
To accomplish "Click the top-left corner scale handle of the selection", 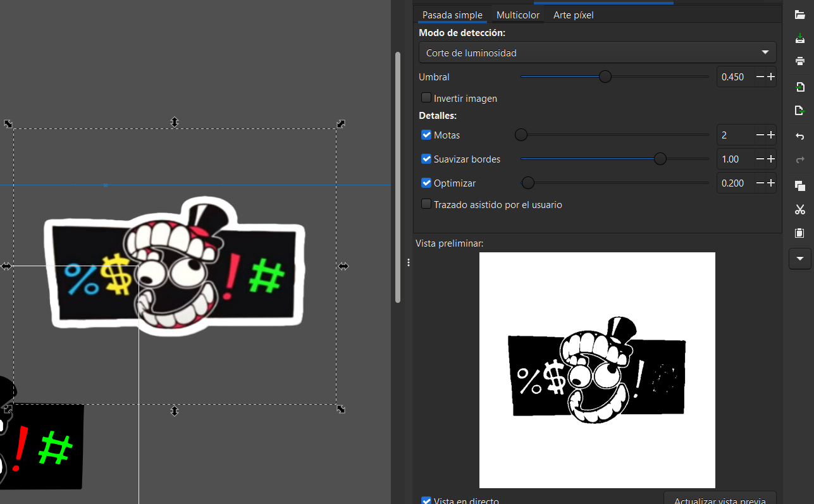I will tap(8, 124).
